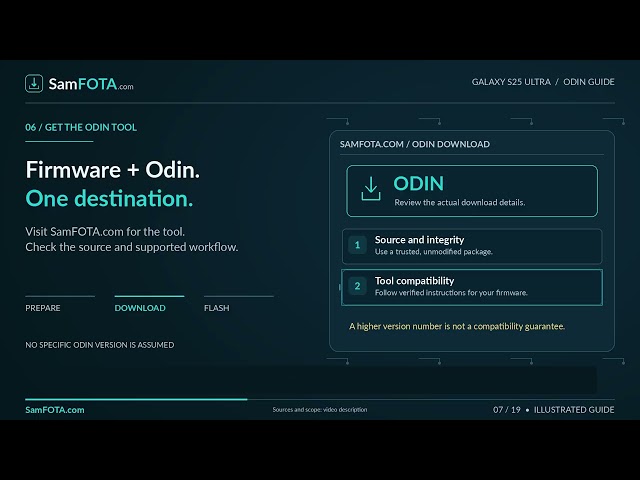Click 'ODIN GUIDE' header text
The height and width of the screenshot is (480, 640).
(x=589, y=82)
